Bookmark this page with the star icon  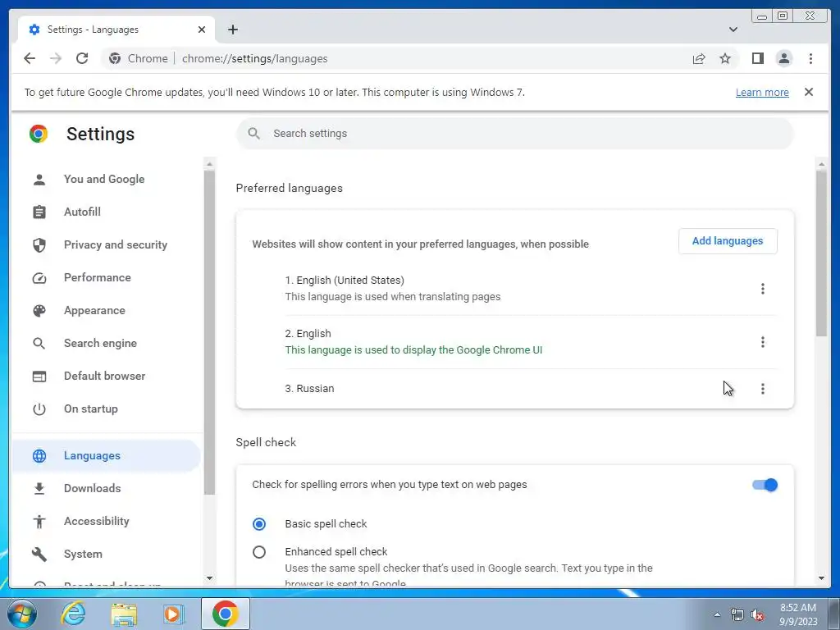coord(725,58)
